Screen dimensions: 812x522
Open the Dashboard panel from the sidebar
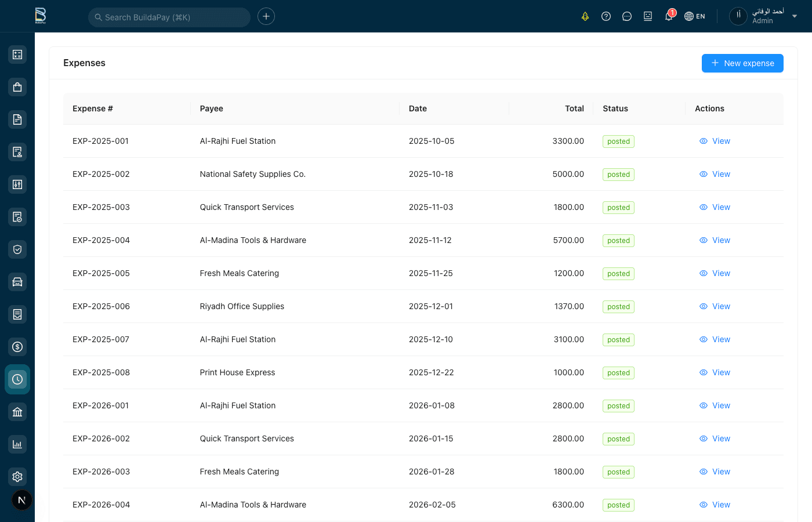17,54
